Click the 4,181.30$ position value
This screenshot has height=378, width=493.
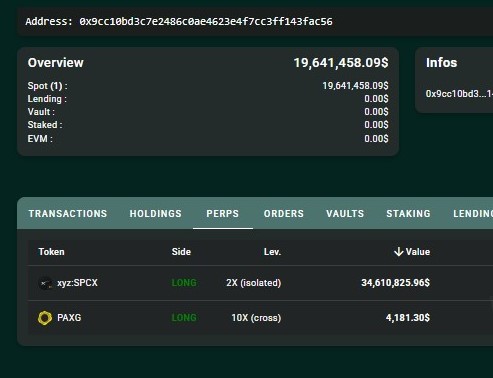[408, 318]
